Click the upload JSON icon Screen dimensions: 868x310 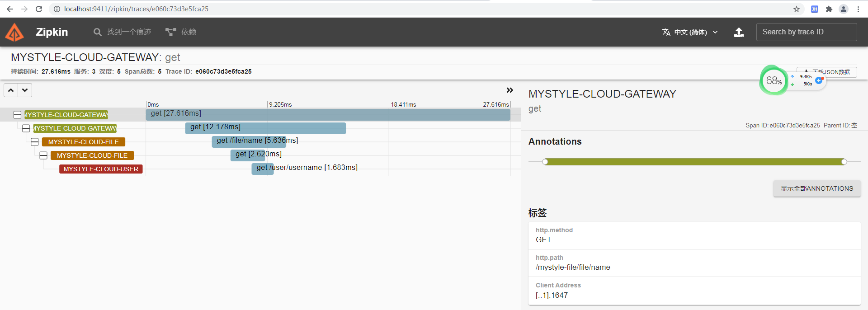point(739,32)
